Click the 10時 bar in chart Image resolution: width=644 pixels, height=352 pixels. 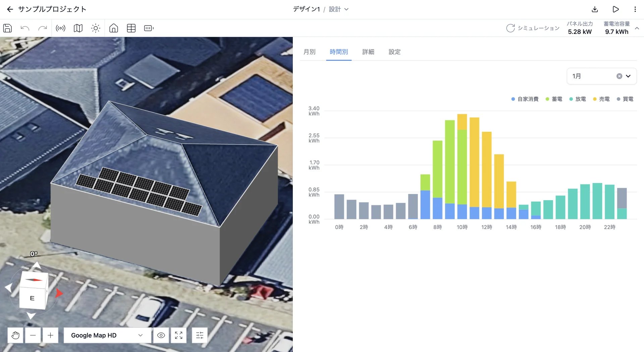pyautogui.click(x=462, y=167)
